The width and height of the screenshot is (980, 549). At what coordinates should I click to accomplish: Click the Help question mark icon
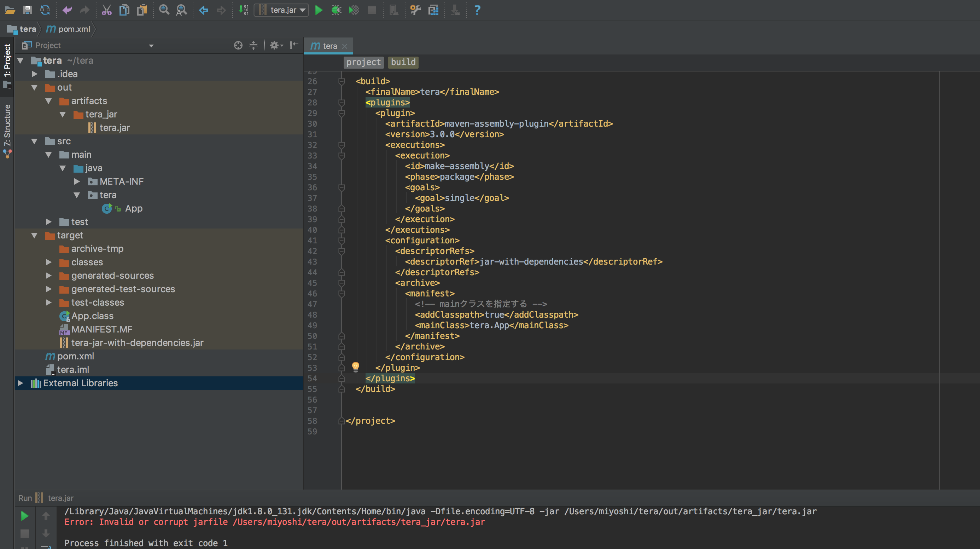(x=477, y=10)
